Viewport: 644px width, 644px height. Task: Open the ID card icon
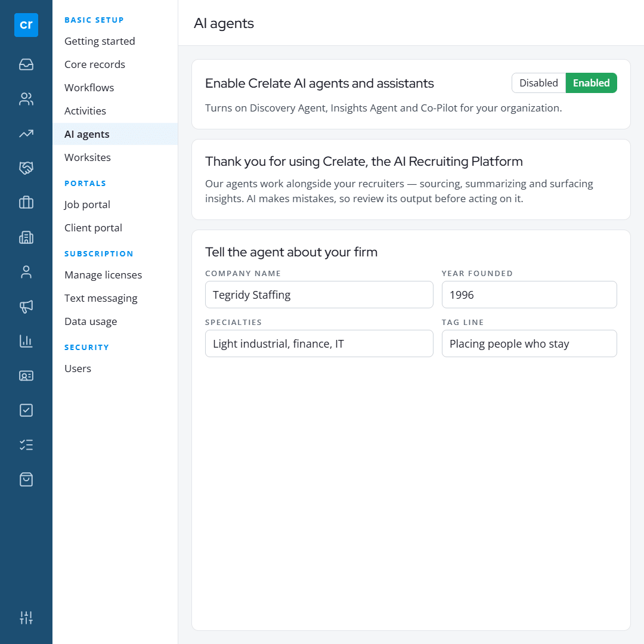pos(26,376)
